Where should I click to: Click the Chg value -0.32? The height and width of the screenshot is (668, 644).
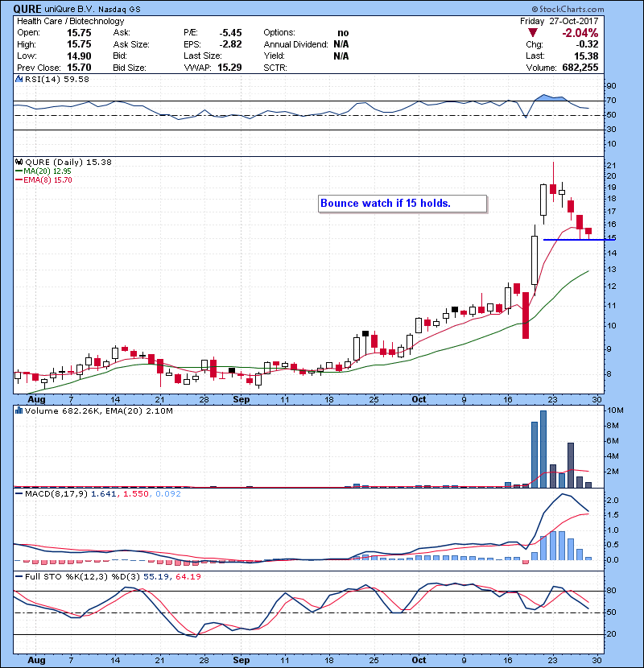click(587, 44)
